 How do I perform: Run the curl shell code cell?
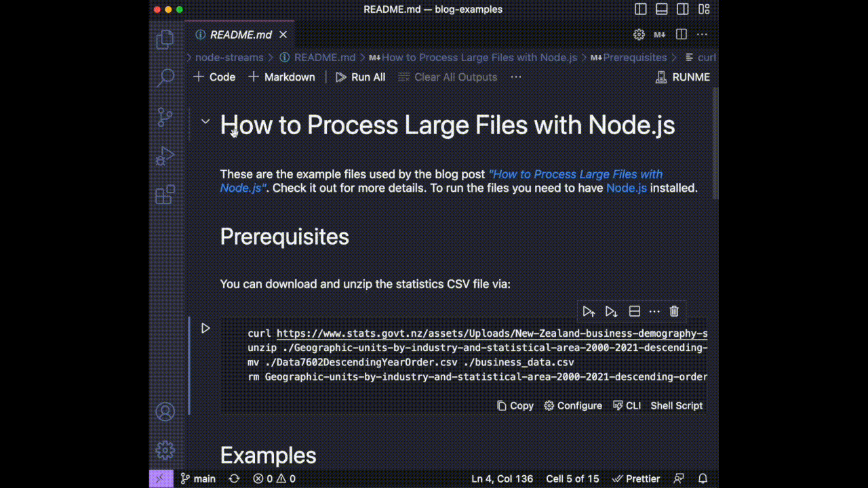coord(205,328)
